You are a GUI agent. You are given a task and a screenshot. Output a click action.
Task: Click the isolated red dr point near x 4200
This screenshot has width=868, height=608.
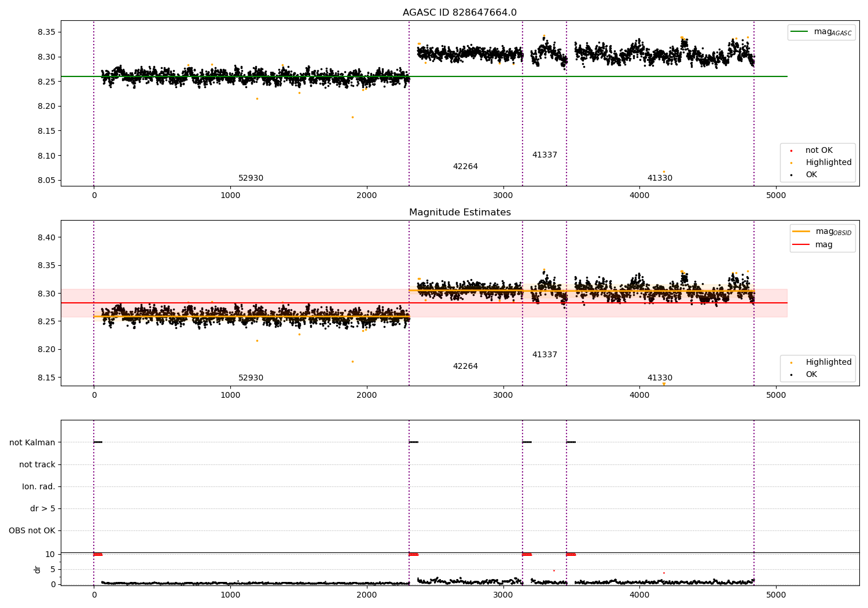[664, 573]
